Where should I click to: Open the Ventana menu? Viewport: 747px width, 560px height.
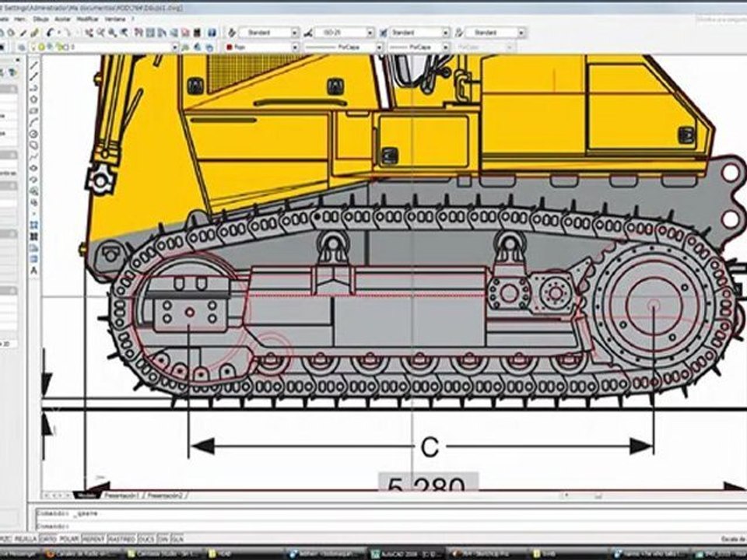click(x=115, y=19)
